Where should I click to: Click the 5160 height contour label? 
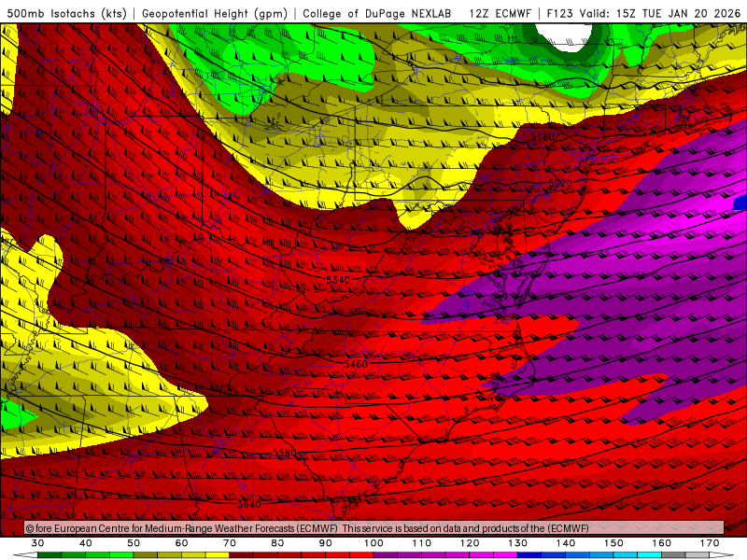pyautogui.click(x=543, y=137)
